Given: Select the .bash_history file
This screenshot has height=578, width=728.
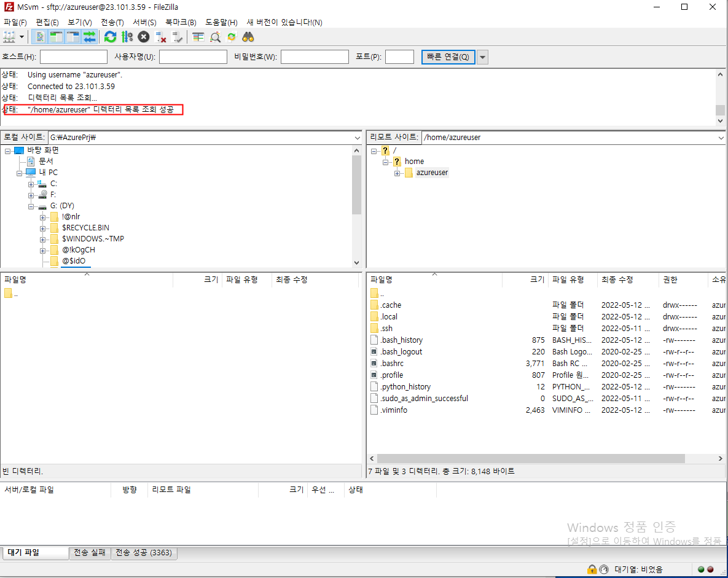Looking at the screenshot, I should click(401, 340).
